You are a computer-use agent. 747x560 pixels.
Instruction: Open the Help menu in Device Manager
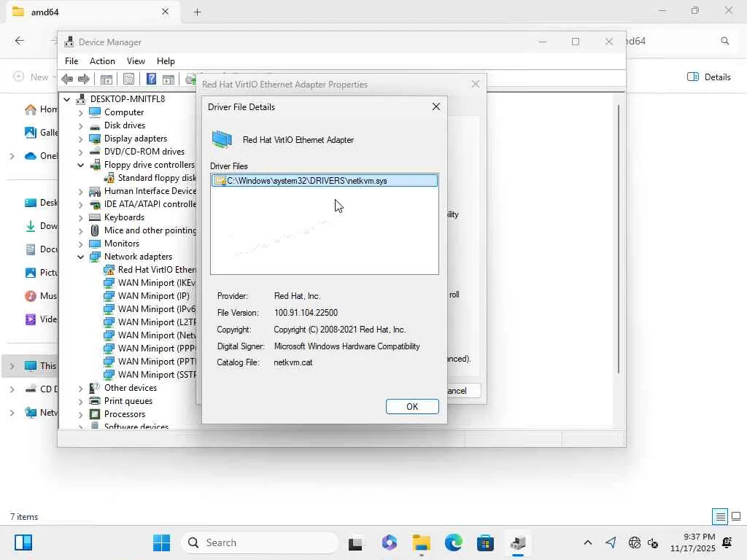pyautogui.click(x=166, y=61)
